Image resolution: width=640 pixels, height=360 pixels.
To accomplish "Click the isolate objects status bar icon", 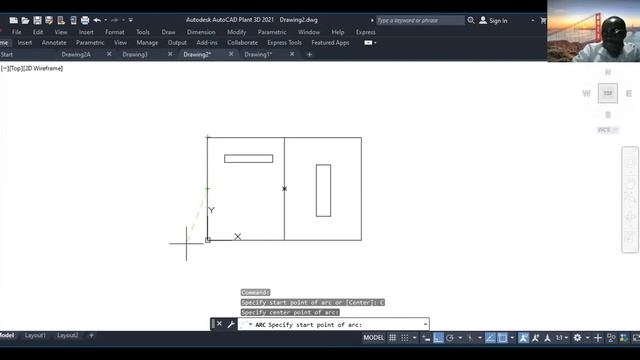I will coord(611,338).
